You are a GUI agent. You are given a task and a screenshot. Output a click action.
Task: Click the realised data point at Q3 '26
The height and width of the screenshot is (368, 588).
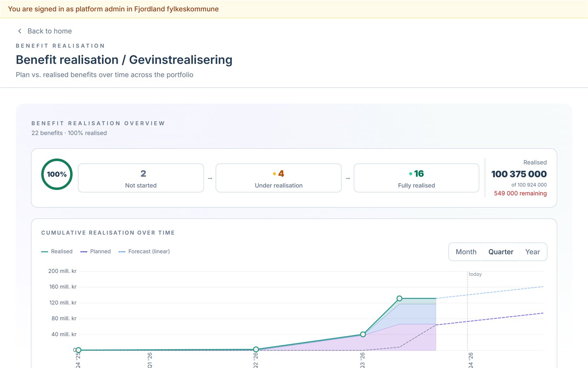coord(363,334)
